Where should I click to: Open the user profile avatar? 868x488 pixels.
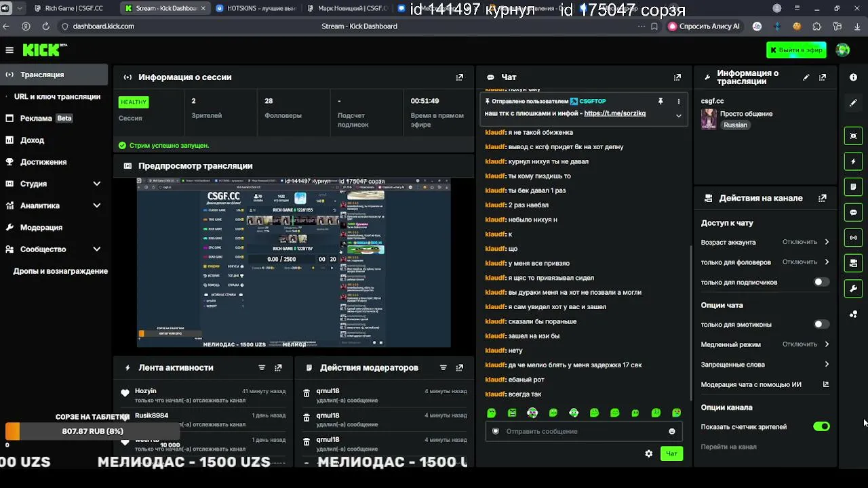coord(843,50)
